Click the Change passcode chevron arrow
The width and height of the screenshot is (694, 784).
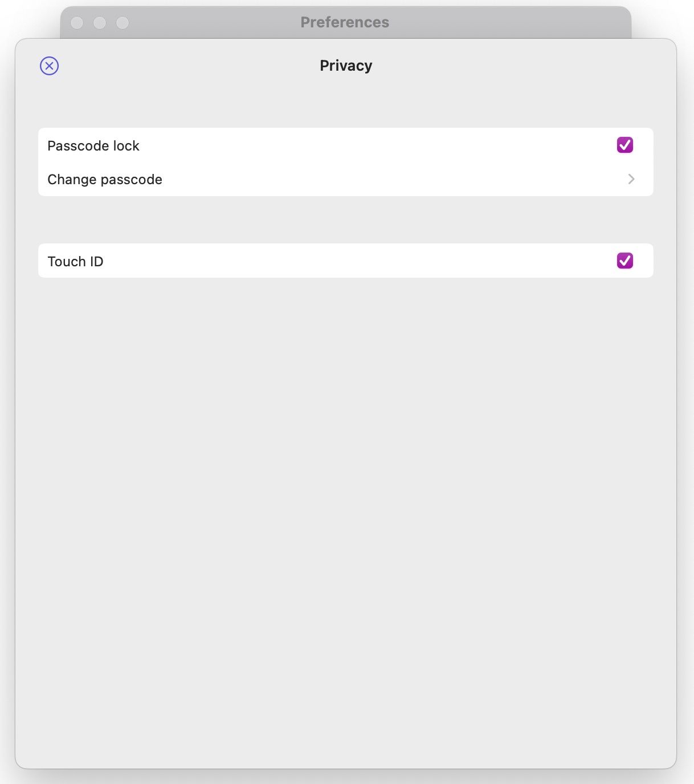pos(631,179)
